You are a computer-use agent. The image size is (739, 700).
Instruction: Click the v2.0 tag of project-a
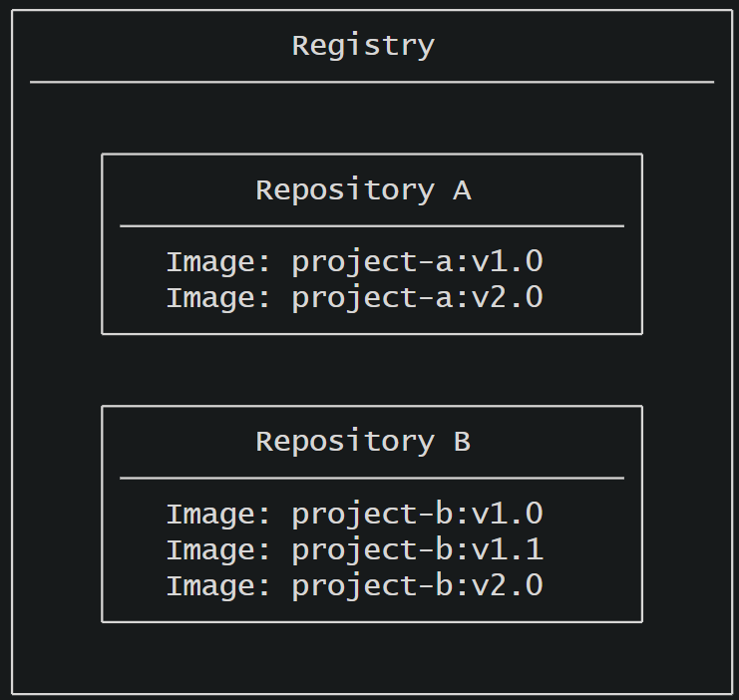[x=508, y=298]
